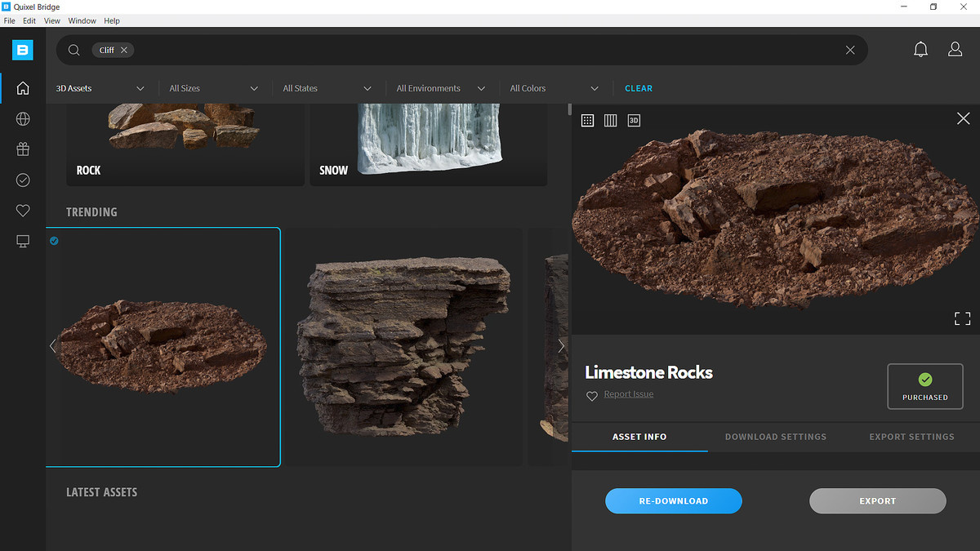Open the Home sidebar icon
Viewport: 980px width, 551px height.
pyautogui.click(x=23, y=88)
